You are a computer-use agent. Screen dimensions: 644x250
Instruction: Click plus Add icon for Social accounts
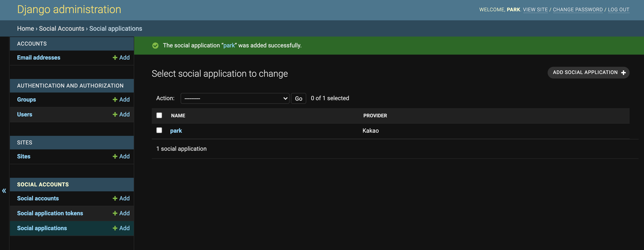click(x=115, y=198)
